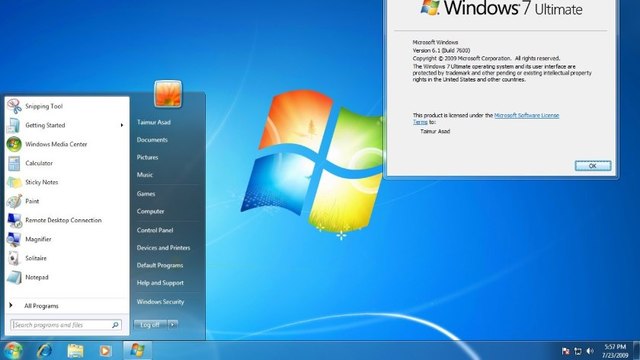This screenshot has height=360, width=640.
Task: Expand the Getting Started submenu arrow
Action: 122,125
